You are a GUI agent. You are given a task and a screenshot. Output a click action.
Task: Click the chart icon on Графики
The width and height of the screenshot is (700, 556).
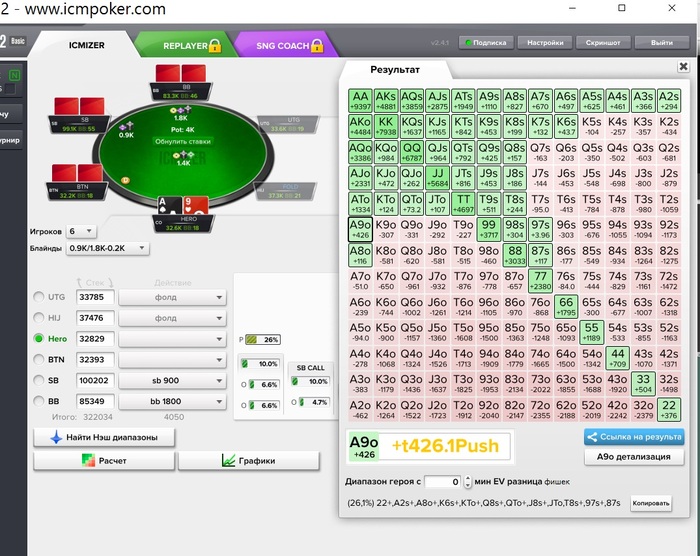[228, 460]
